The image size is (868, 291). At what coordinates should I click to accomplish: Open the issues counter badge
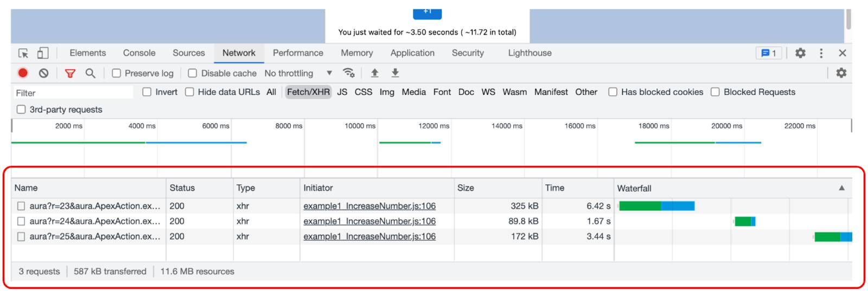click(769, 53)
